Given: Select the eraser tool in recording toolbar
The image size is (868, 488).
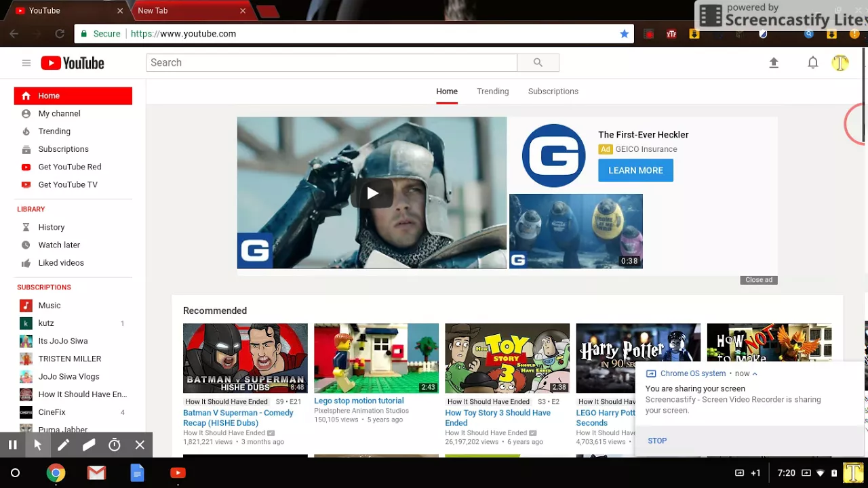Looking at the screenshot, I should (89, 445).
